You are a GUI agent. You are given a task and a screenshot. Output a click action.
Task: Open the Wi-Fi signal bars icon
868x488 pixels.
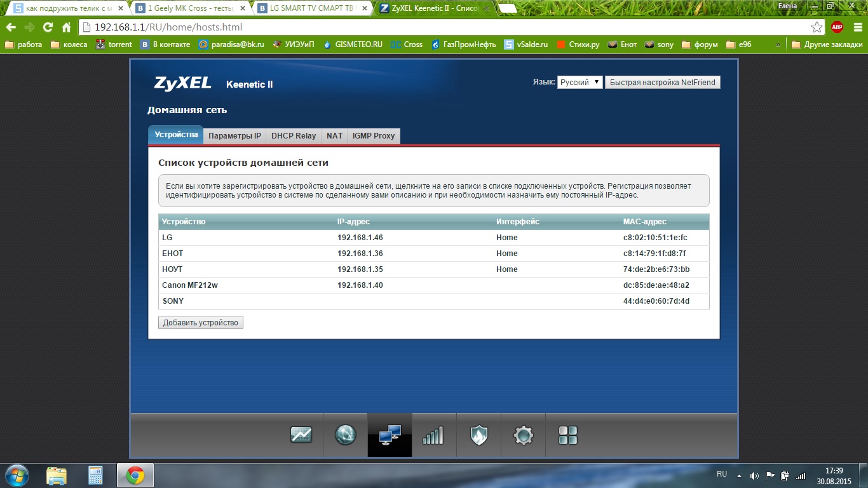point(433,435)
